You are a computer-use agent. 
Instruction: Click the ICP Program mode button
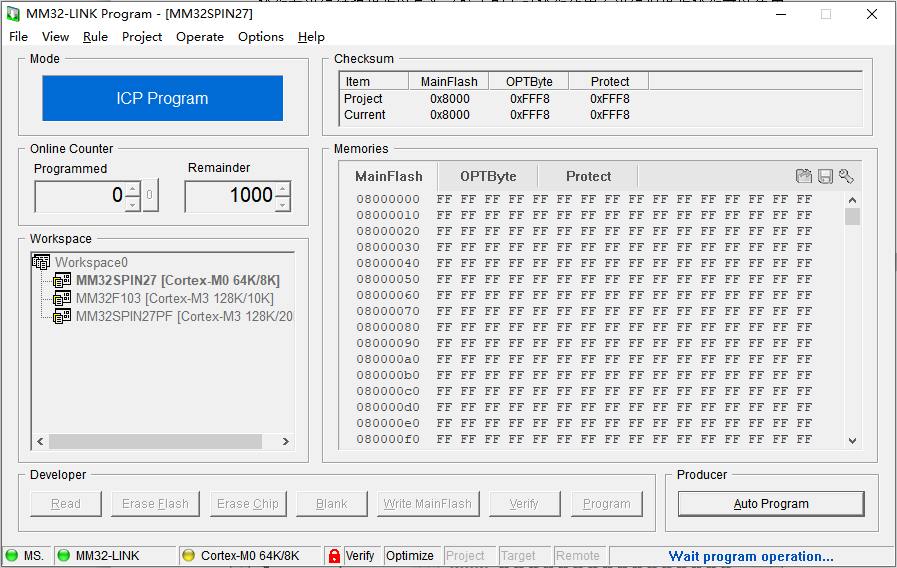pos(162,98)
